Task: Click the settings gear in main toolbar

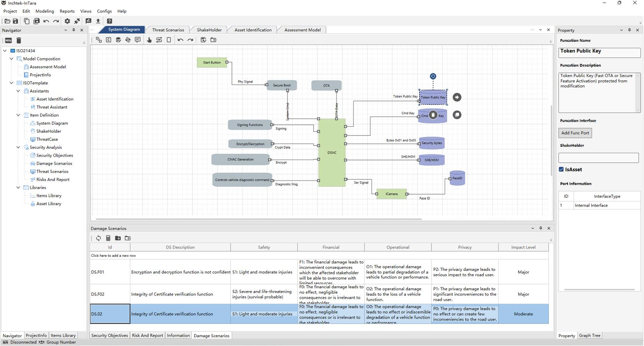Action: point(67,21)
